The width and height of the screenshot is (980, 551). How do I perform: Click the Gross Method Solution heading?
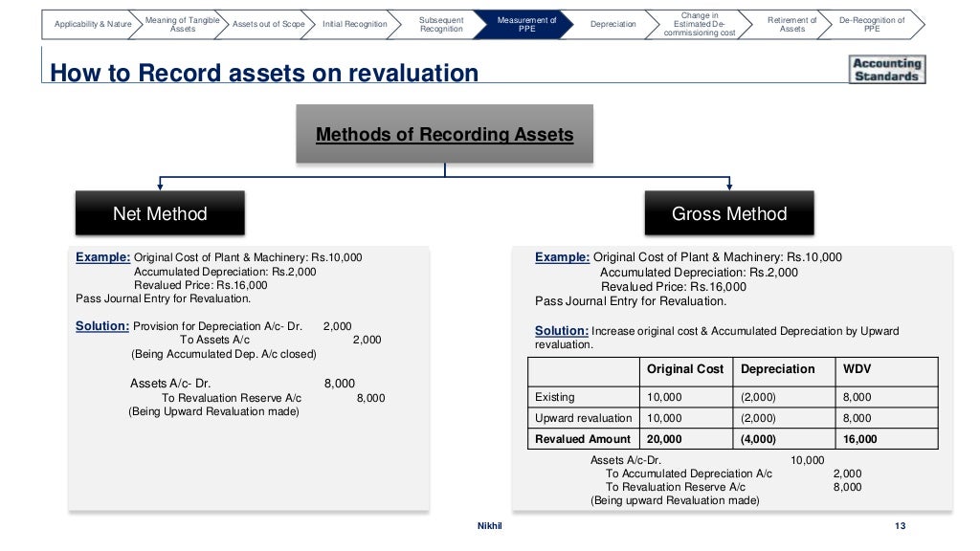(x=562, y=331)
